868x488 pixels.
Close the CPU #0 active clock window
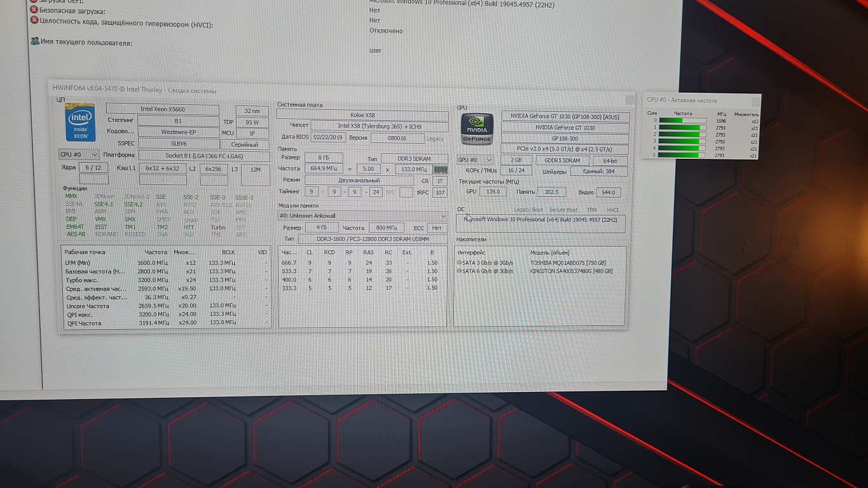[755, 101]
